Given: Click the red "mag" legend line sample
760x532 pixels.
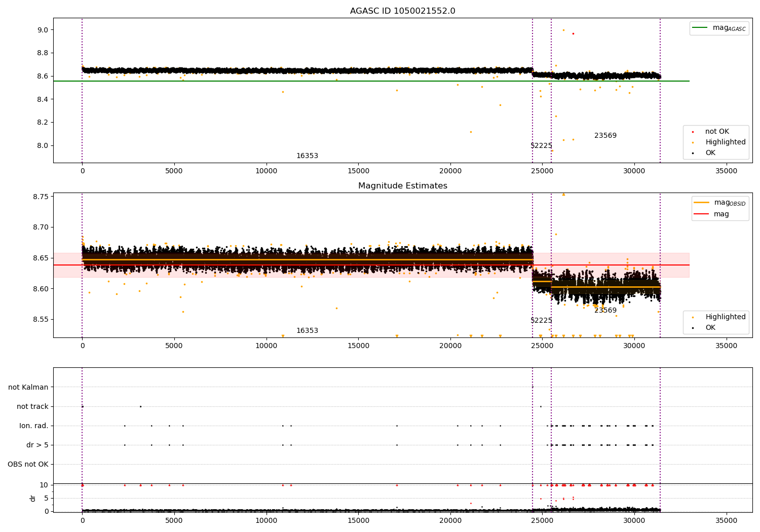Looking at the screenshot, I should tap(701, 214).
